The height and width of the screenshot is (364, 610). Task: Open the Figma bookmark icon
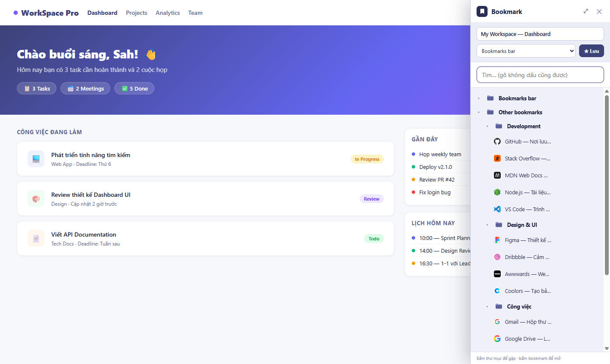pos(497,240)
